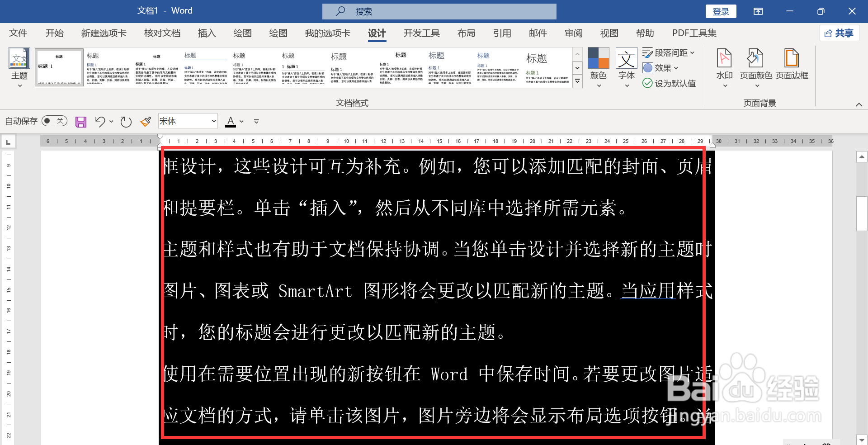Select the last style thumbnail with large 标题
The image size is (868, 445).
(x=547, y=67)
